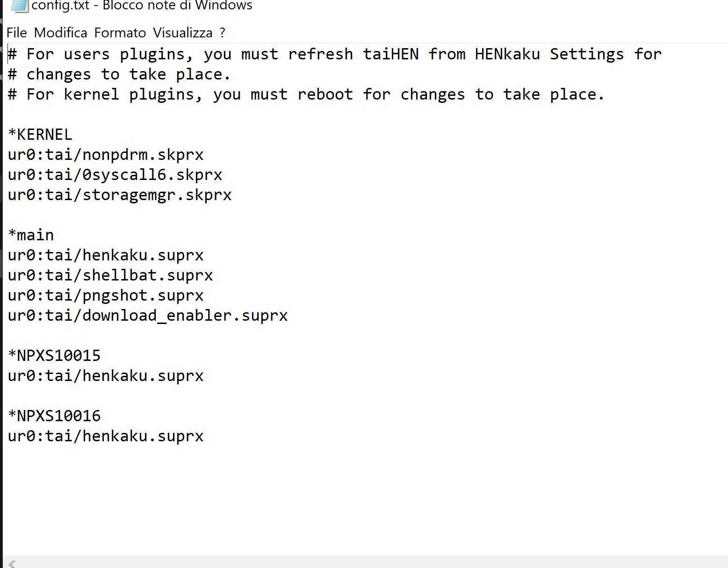Open the ? help menu

click(222, 33)
